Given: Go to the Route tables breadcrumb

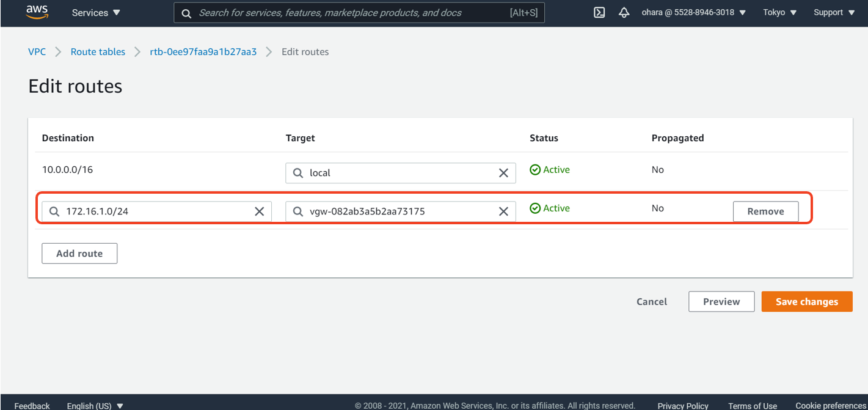Looking at the screenshot, I should pos(98,52).
